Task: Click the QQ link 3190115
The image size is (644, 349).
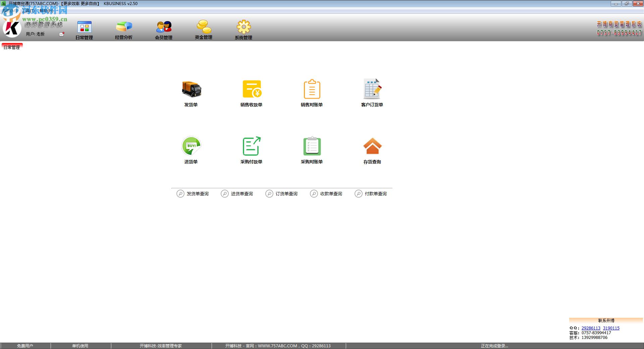Action: point(611,328)
